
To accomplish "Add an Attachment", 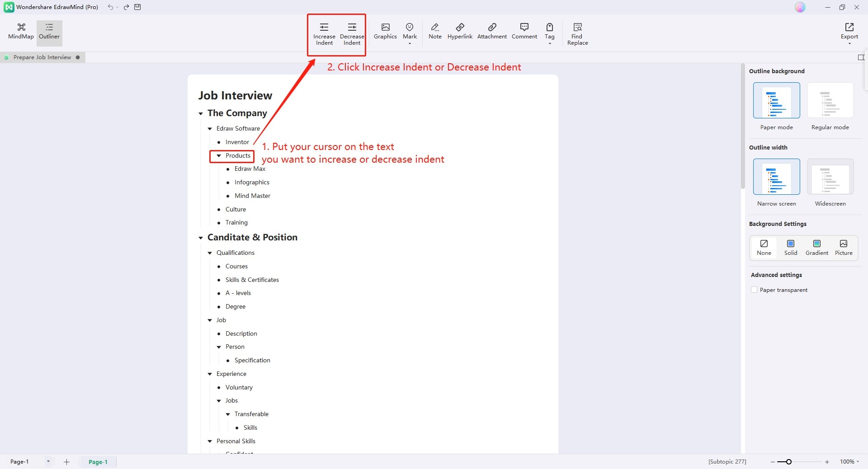I will 492,32.
